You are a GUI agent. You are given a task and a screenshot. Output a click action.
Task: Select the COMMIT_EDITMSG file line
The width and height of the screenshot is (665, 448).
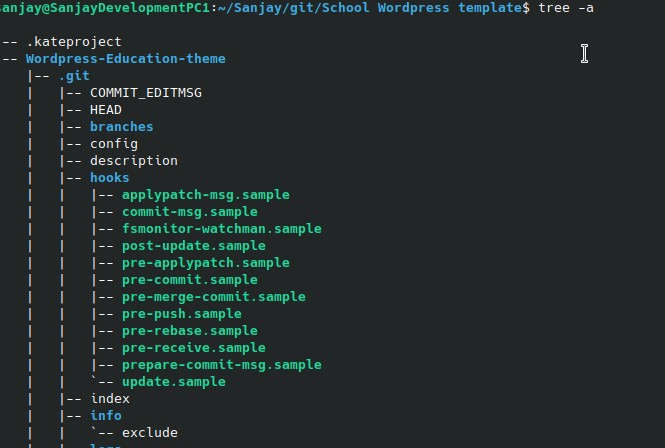pyautogui.click(x=146, y=93)
